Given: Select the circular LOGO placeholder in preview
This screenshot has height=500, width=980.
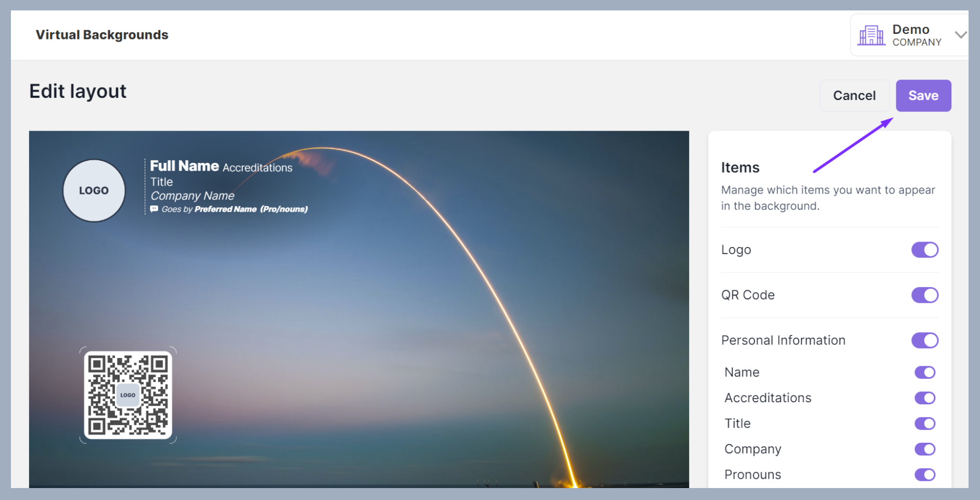Looking at the screenshot, I should pos(94,190).
